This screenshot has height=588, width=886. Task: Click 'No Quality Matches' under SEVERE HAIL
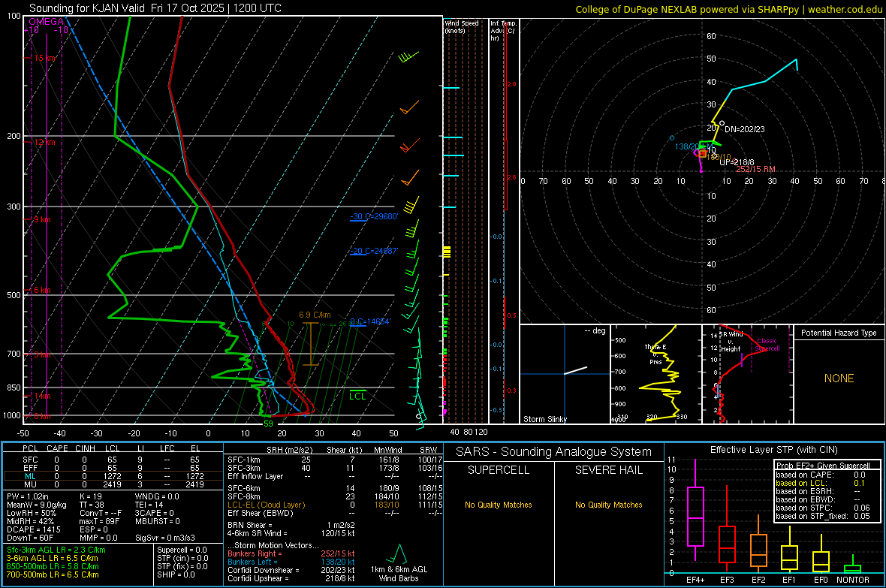(x=608, y=505)
